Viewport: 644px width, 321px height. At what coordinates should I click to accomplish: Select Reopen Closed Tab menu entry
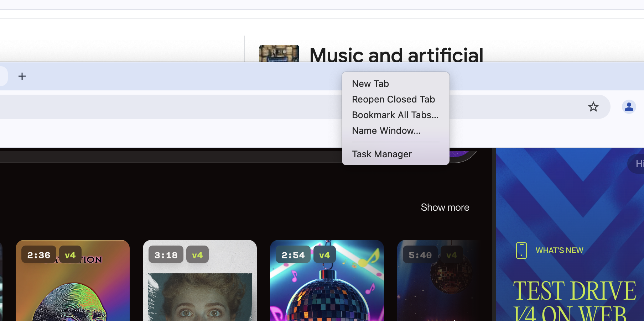(395, 99)
